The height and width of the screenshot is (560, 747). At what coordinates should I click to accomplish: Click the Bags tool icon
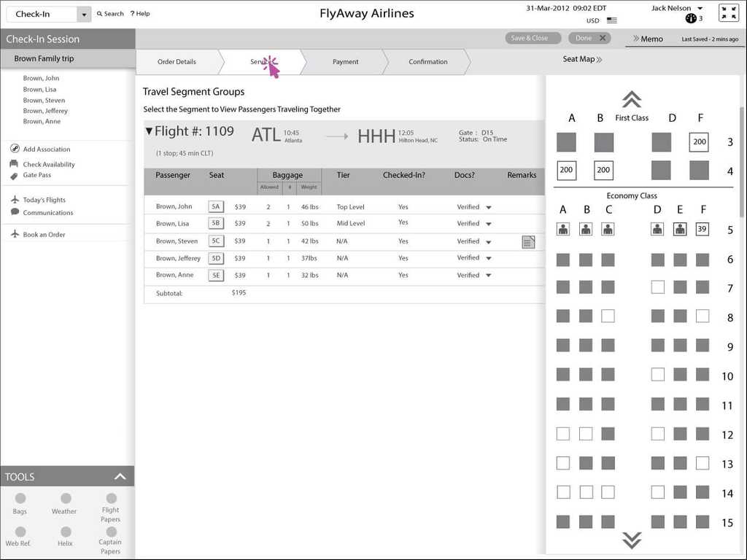coord(20,499)
